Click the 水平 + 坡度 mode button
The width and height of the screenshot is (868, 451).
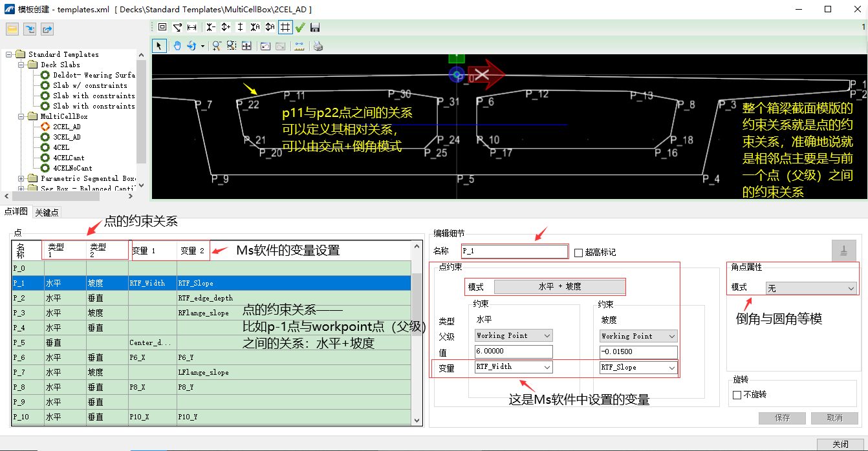pos(559,287)
